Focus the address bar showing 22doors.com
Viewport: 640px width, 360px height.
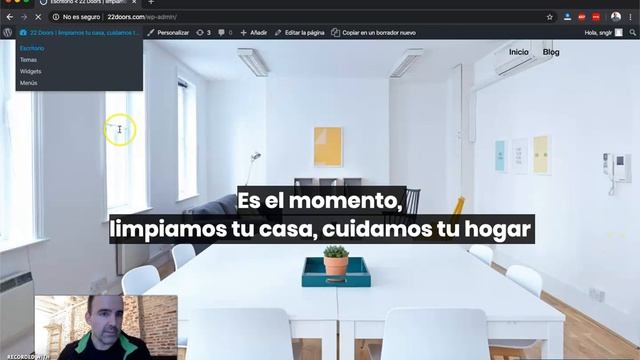302,17
